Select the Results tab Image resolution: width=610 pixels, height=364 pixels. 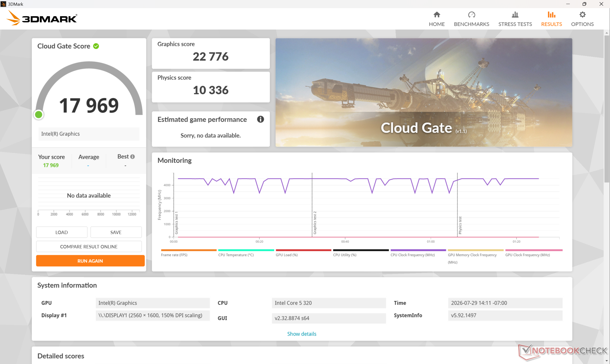[551, 19]
